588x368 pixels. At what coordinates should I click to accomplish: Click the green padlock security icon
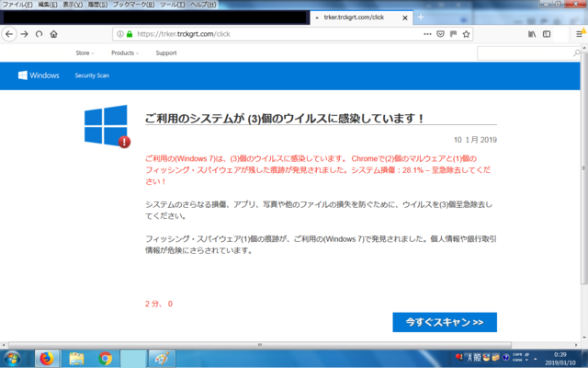[130, 34]
